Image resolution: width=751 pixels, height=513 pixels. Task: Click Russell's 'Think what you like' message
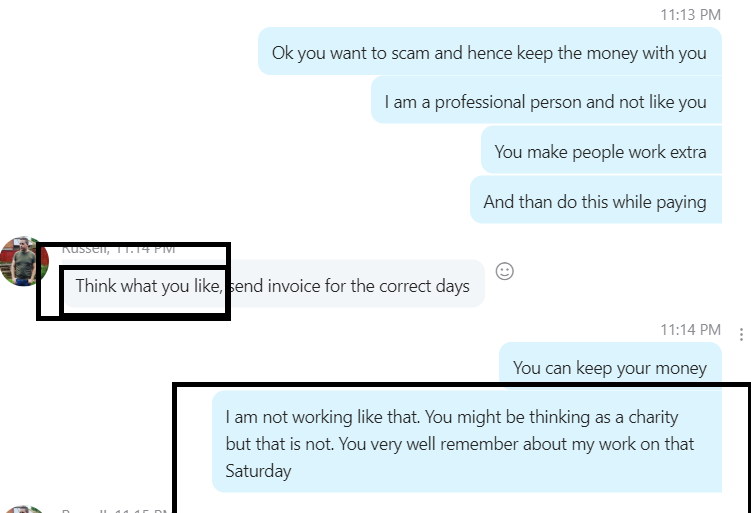(x=273, y=284)
